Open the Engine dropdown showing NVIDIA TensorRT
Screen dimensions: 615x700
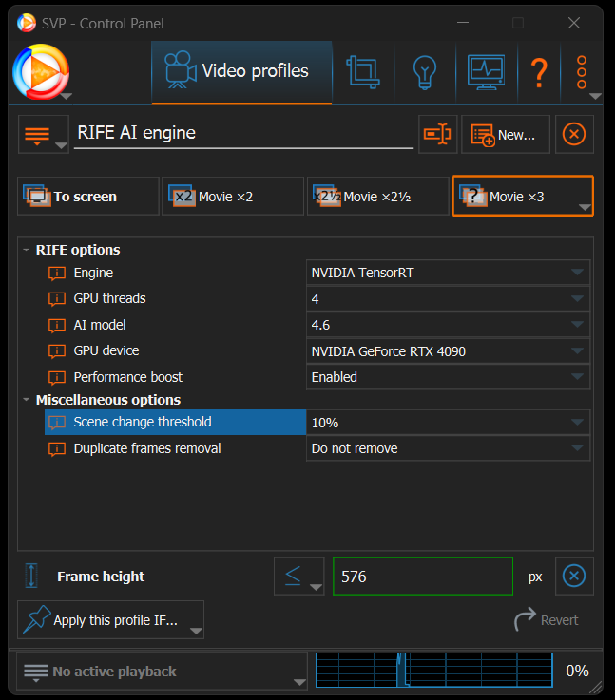pyautogui.click(x=448, y=274)
